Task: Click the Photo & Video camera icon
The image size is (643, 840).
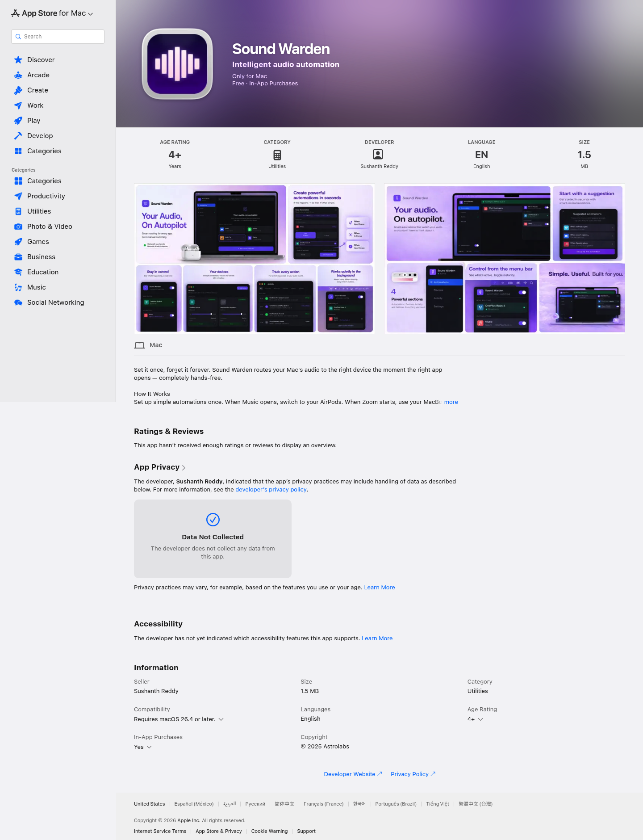Action: [x=18, y=227]
